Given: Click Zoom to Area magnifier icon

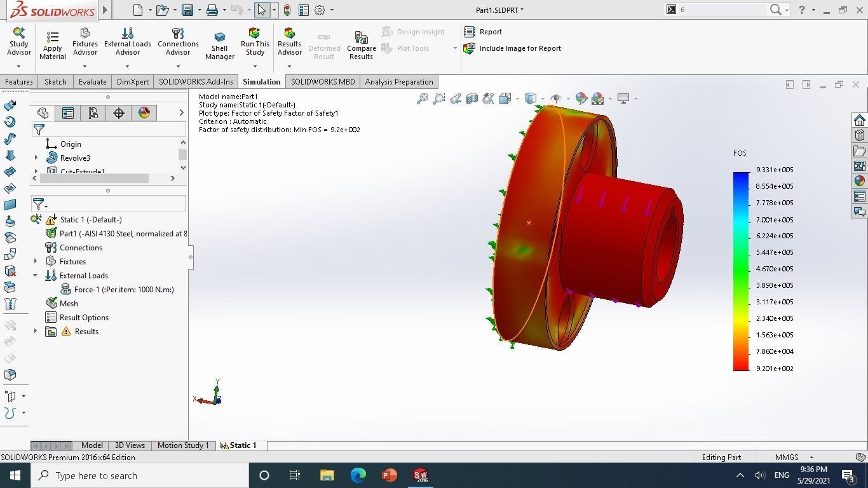Looking at the screenshot, I should 439,98.
